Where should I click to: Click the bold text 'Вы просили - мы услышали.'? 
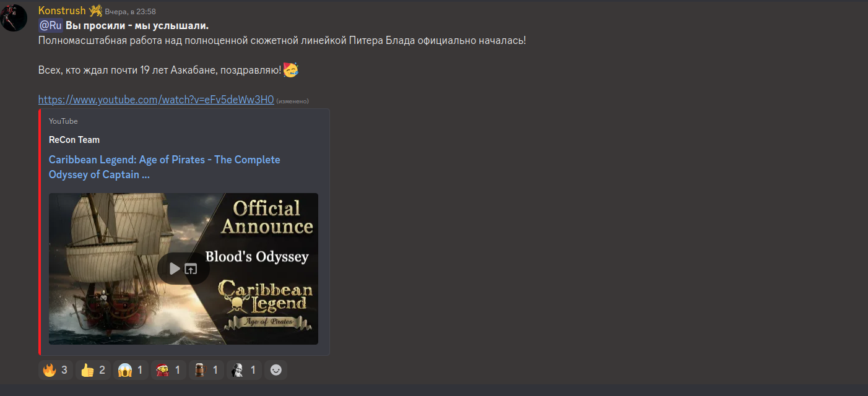tap(137, 25)
